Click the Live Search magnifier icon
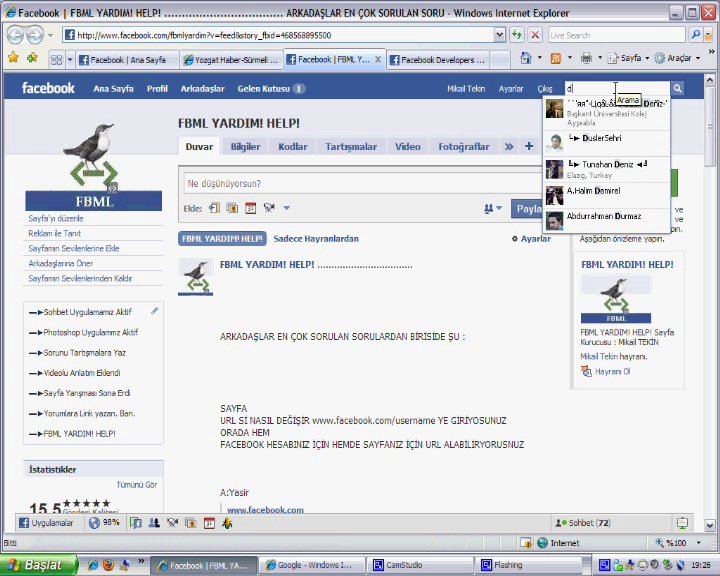This screenshot has width=720, height=576. [696, 35]
